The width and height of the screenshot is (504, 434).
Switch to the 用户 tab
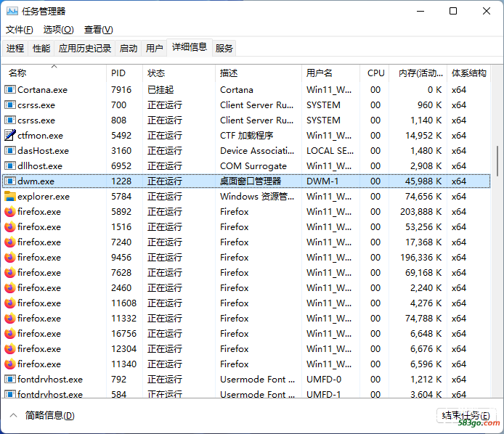pos(154,48)
